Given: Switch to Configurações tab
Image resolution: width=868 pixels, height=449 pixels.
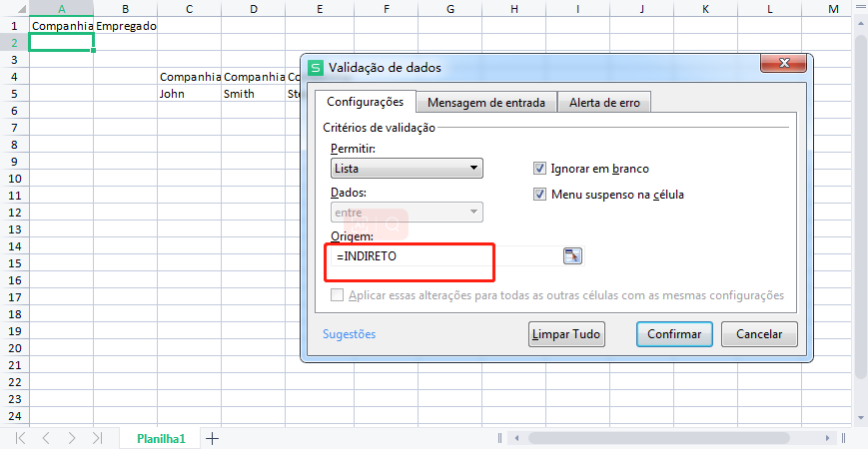Looking at the screenshot, I should click(x=366, y=102).
